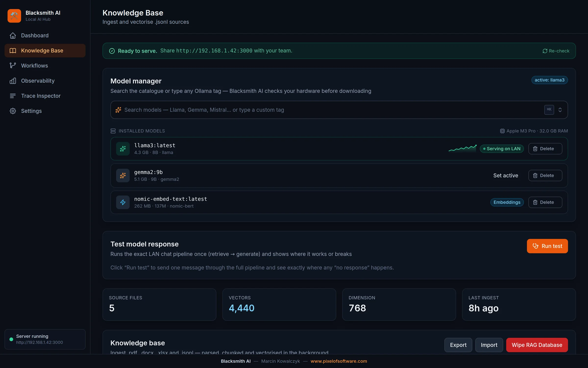Click the Dimension 768 value
Screen dimensions: 588x368
(357, 308)
